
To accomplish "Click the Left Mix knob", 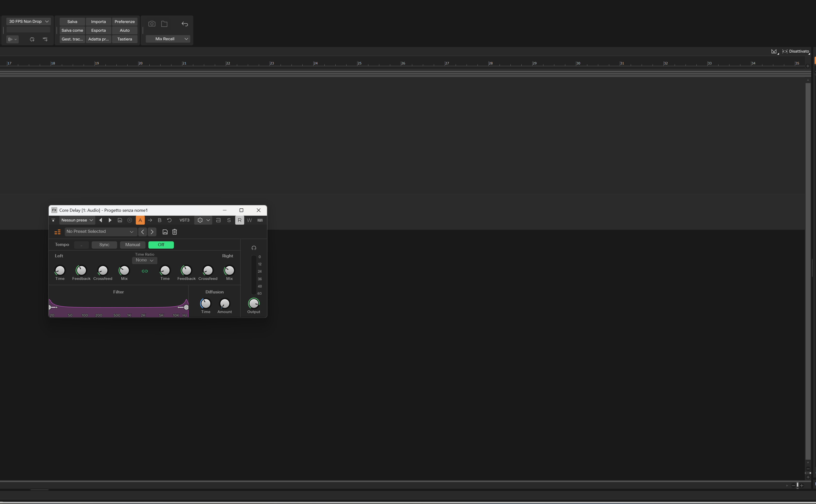I will [x=124, y=270].
